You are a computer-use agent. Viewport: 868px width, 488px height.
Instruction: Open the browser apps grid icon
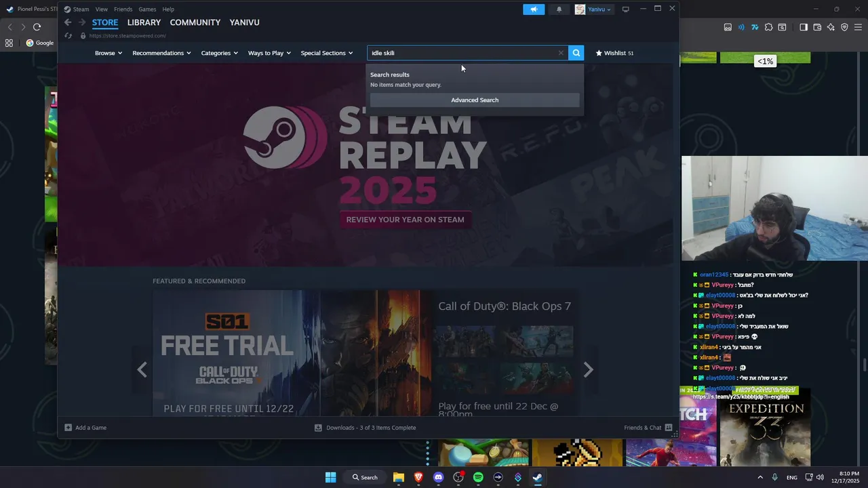[9, 43]
